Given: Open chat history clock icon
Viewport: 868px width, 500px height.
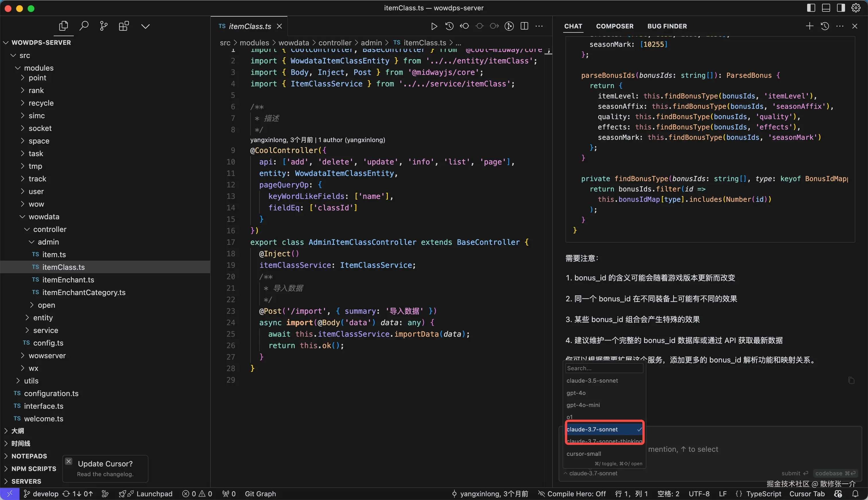Looking at the screenshot, I should point(825,26).
